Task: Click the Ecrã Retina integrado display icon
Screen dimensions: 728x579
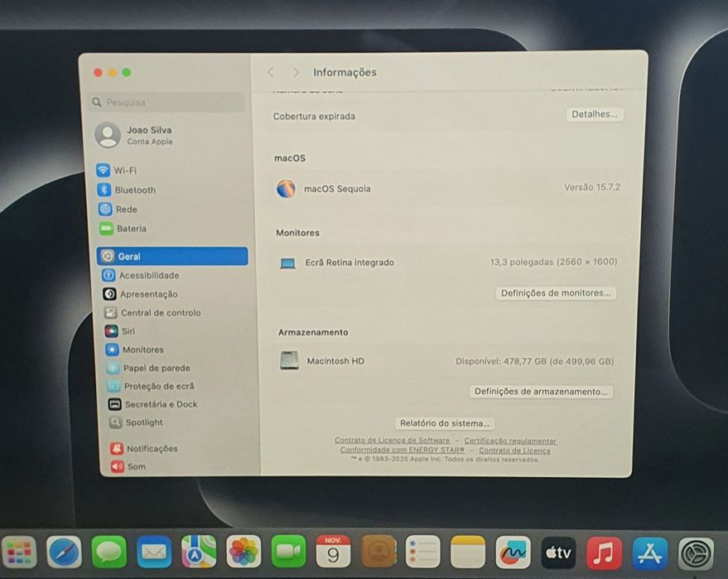Action: tap(288, 263)
